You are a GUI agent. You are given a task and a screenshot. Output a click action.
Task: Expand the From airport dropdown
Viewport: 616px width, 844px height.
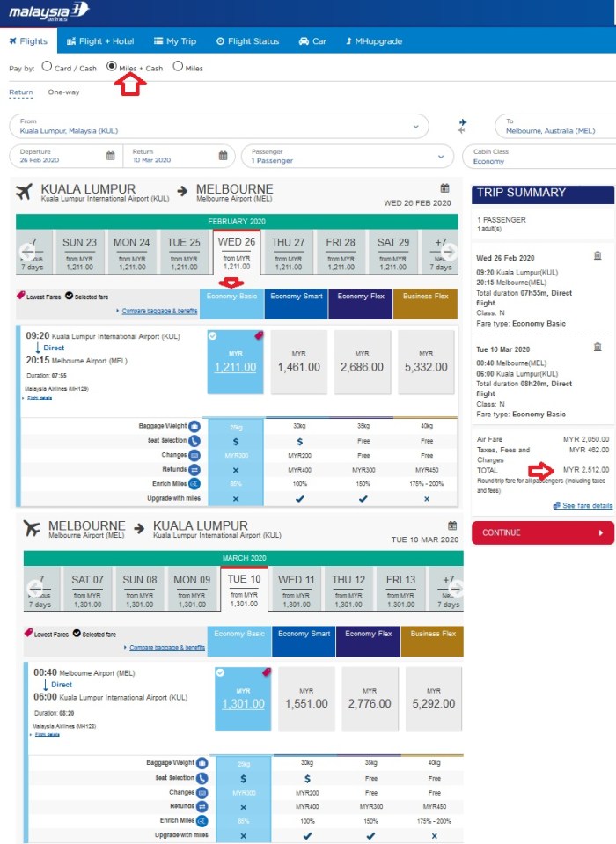click(415, 126)
